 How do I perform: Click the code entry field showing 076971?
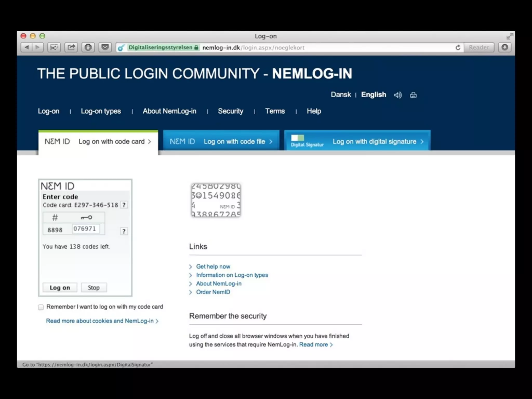click(x=85, y=229)
